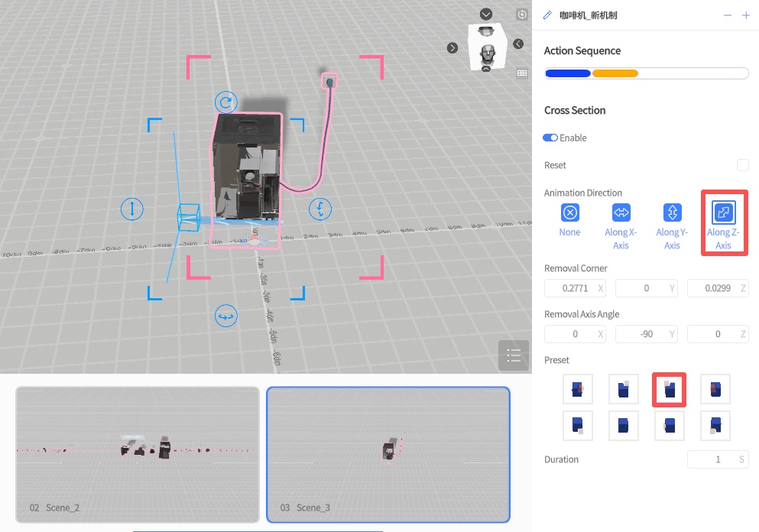The width and height of the screenshot is (759, 532).
Task: Click the plus button in panel header
Action: tap(746, 15)
